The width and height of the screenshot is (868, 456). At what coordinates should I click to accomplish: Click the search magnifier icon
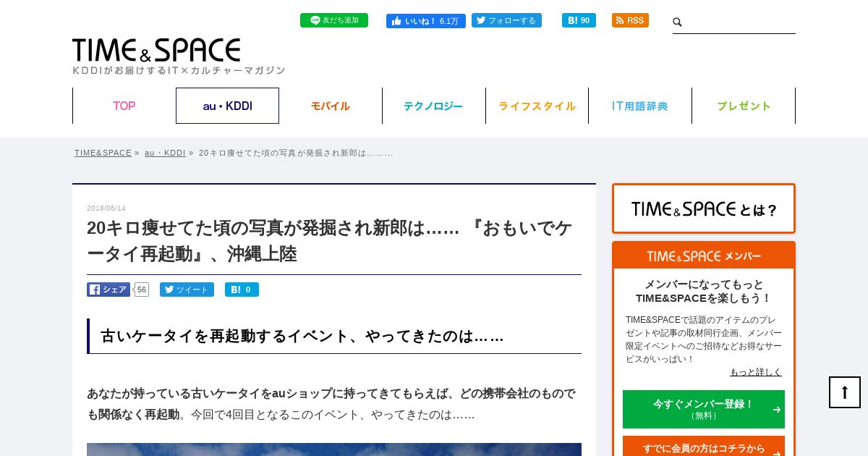pos(678,22)
